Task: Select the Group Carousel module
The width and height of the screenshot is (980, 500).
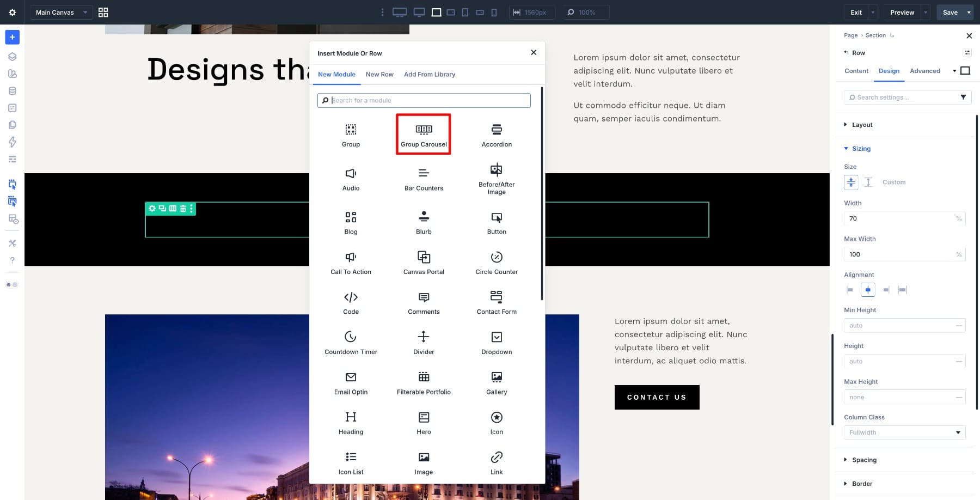Action: 424,134
